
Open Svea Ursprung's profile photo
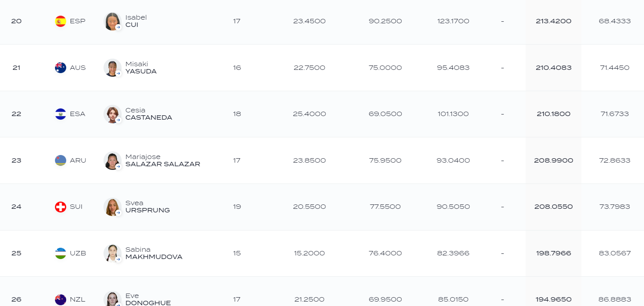[112, 207]
